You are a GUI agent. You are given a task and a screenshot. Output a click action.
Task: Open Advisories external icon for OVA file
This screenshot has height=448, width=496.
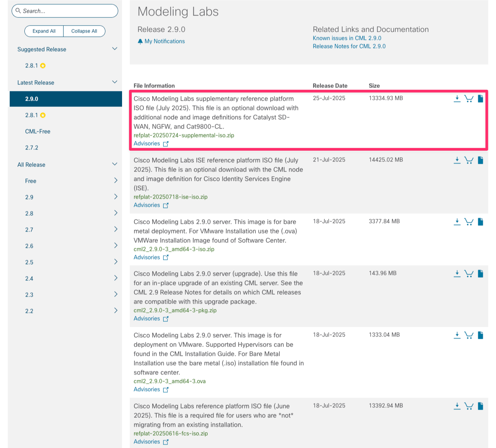pos(166,390)
